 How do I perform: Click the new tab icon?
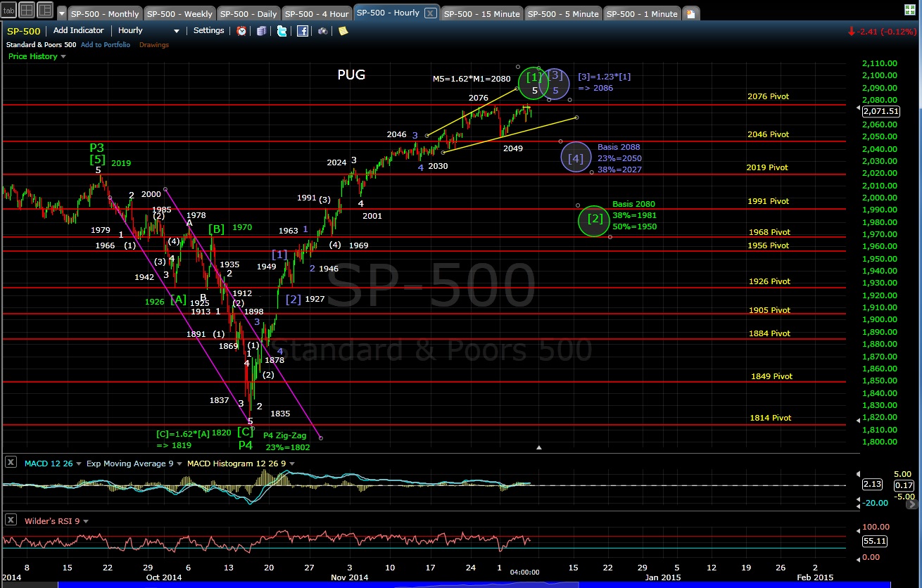(x=691, y=13)
